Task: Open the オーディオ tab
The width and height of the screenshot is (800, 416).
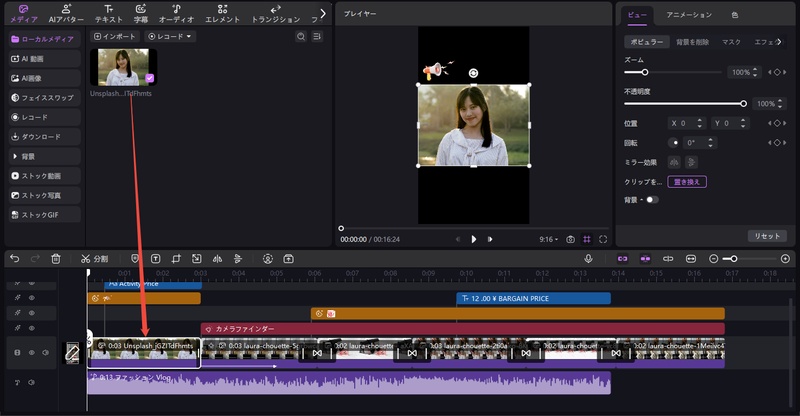Action: pos(177,14)
